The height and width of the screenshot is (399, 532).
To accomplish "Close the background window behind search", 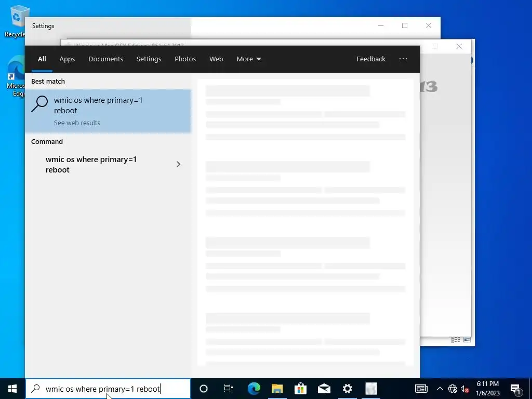I will pyautogui.click(x=459, y=46).
